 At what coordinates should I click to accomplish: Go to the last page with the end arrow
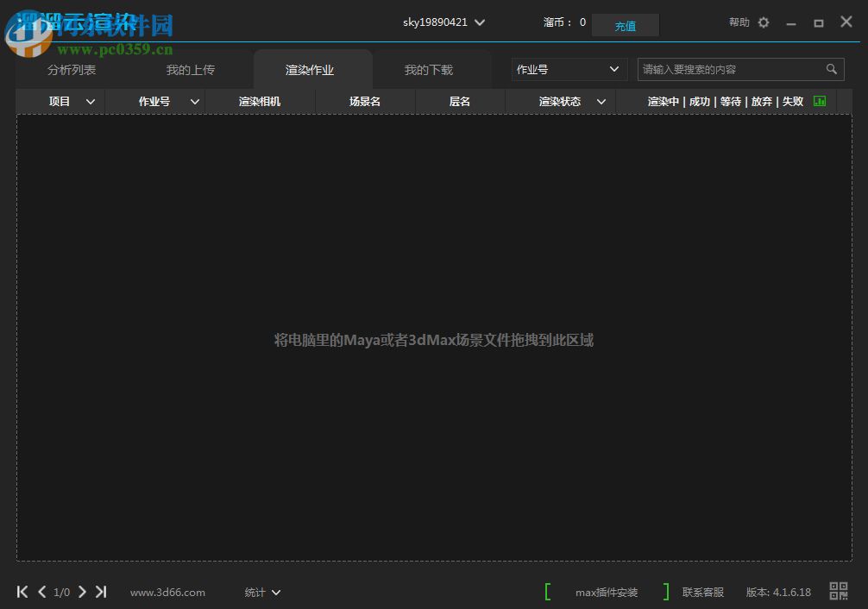pyautogui.click(x=101, y=592)
